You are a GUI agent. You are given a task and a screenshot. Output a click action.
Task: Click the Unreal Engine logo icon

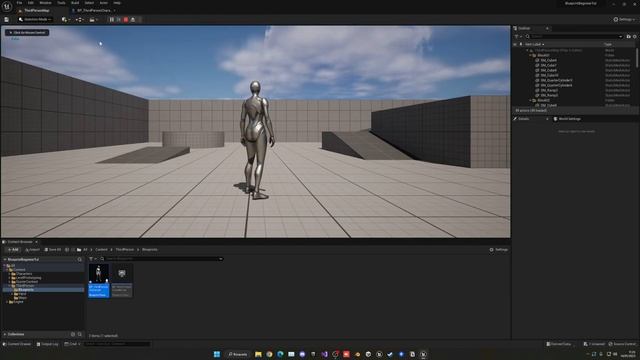7,6
